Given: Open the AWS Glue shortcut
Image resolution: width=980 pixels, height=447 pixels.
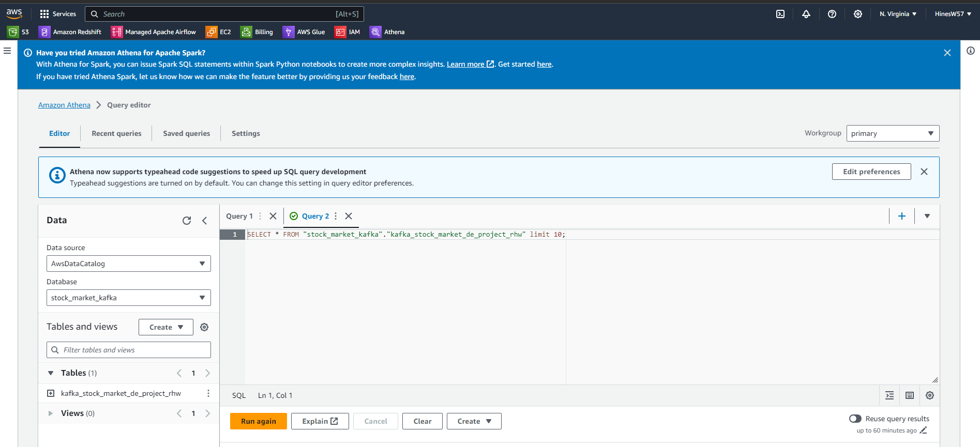Looking at the screenshot, I should (304, 32).
